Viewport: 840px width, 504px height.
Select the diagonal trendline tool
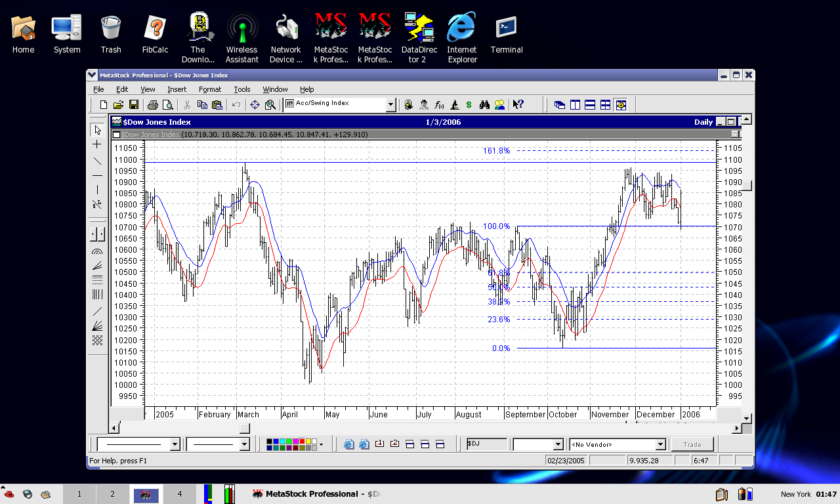(x=97, y=160)
